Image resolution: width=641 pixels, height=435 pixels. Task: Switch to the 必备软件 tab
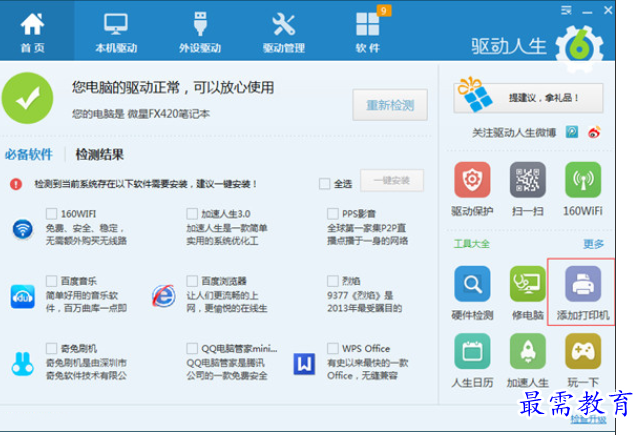click(x=29, y=155)
